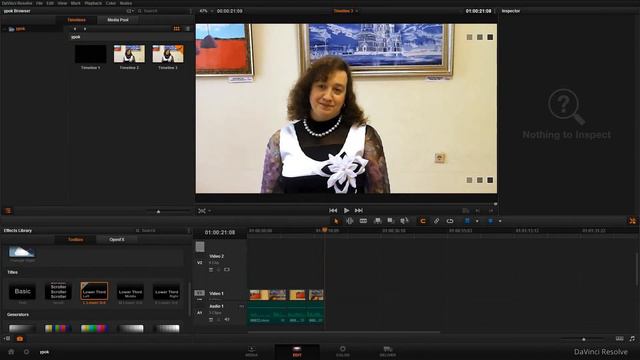Select the arrow selection tool in timeline toolbar

336,221
